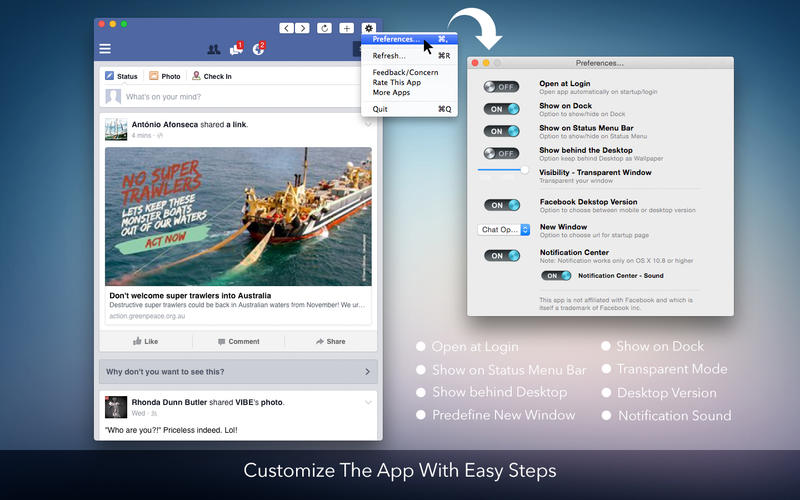Open the Chat Op... New Window dropdown
This screenshot has height=500, width=800.
504,230
